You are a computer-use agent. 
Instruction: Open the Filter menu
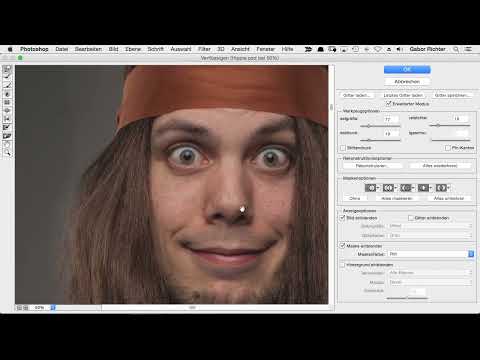(x=204, y=49)
